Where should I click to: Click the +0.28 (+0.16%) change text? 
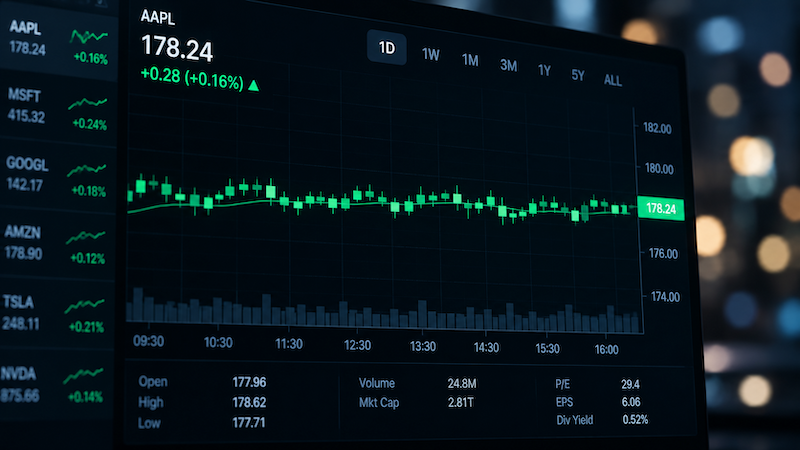192,79
